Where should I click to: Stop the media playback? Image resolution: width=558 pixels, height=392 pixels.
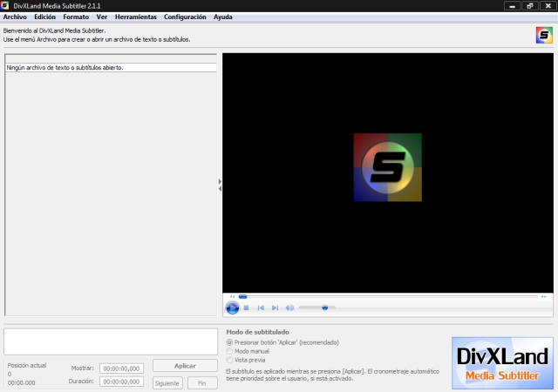point(246,308)
